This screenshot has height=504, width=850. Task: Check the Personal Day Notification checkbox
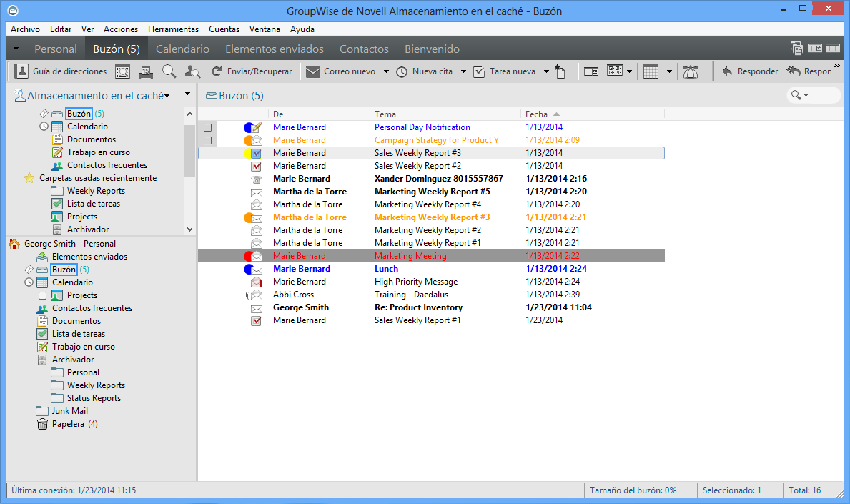coord(207,128)
